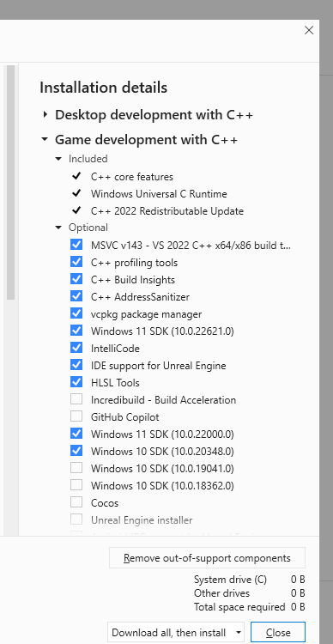Click the Total space required label
This screenshot has height=644, width=333.
pyautogui.click(x=239, y=607)
